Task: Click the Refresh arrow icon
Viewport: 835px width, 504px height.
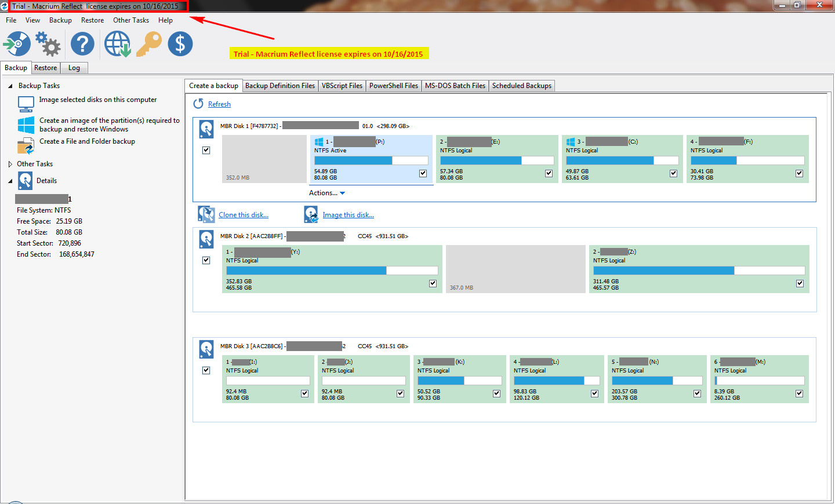Action: 198,104
